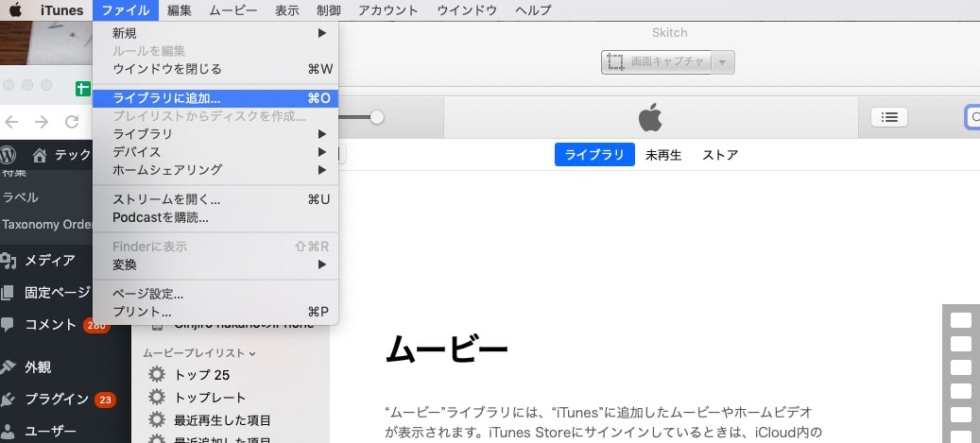The image size is (980, 443).
Task: Reload the browser page
Action: 72,121
